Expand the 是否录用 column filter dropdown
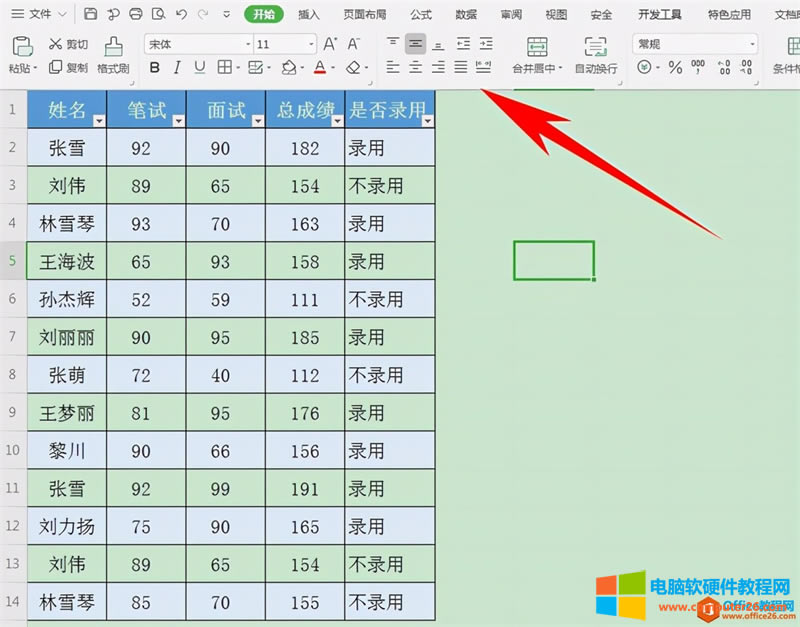This screenshot has width=800, height=627. 428,121
